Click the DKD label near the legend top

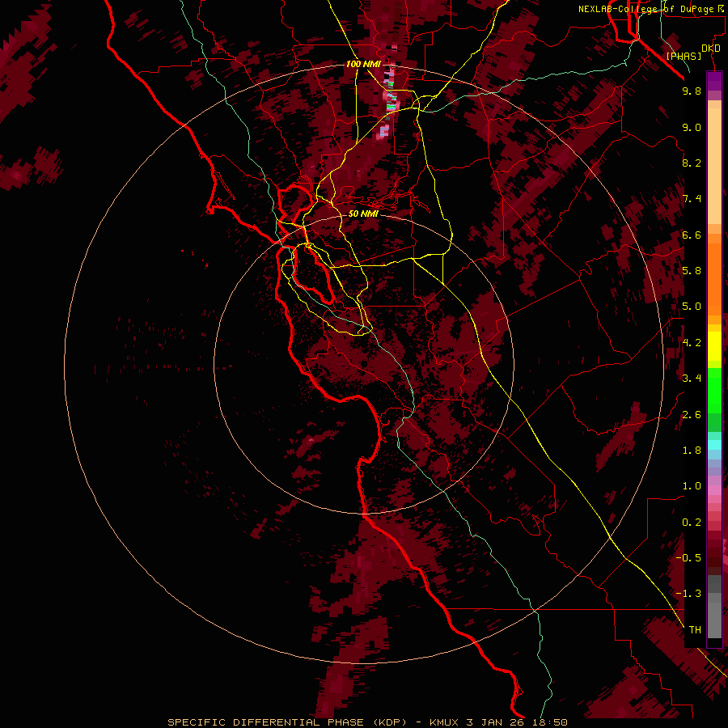pos(711,49)
